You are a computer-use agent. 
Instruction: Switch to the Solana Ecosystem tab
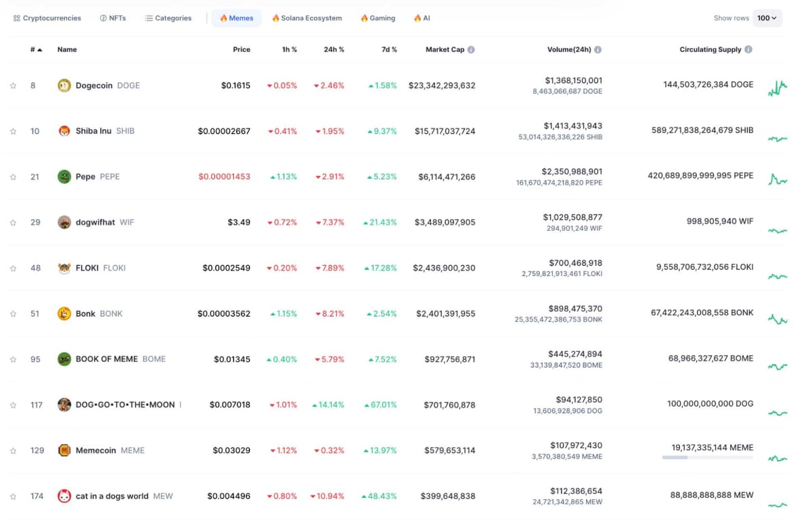(307, 18)
